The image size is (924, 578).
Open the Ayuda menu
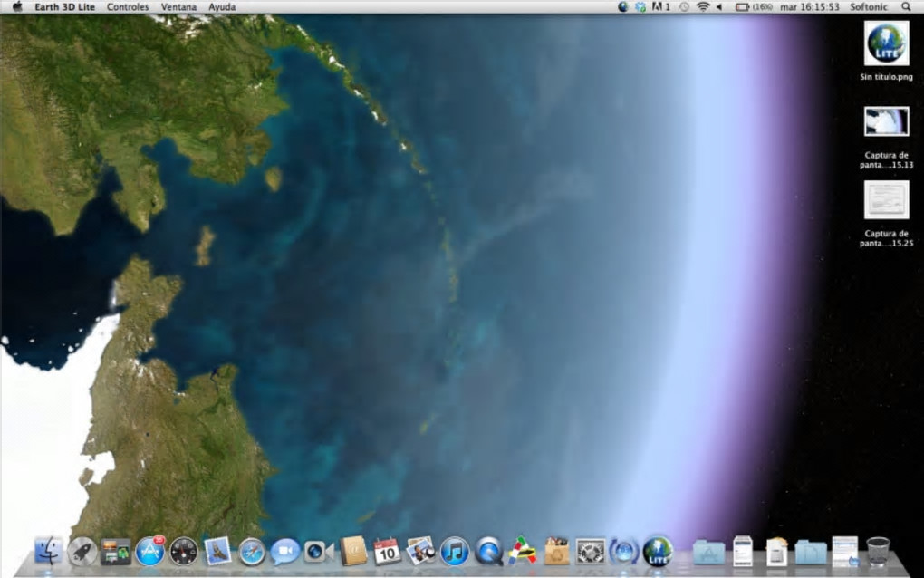pos(222,7)
